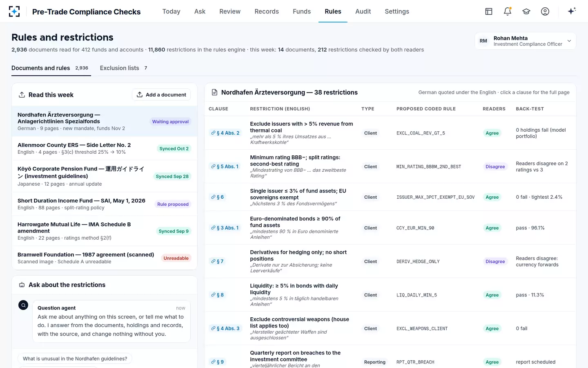Open clause link § 4 Abs. 2

(225, 133)
